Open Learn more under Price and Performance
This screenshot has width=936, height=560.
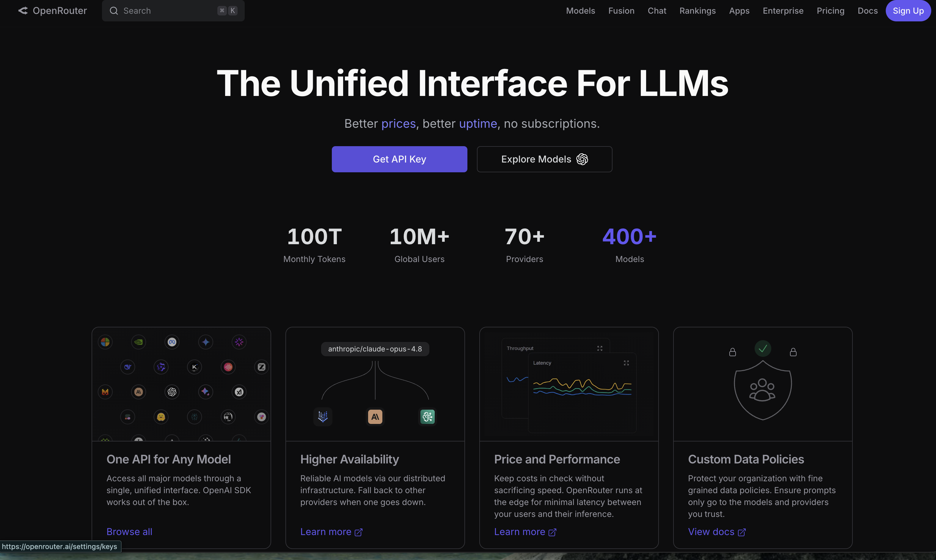point(525,531)
